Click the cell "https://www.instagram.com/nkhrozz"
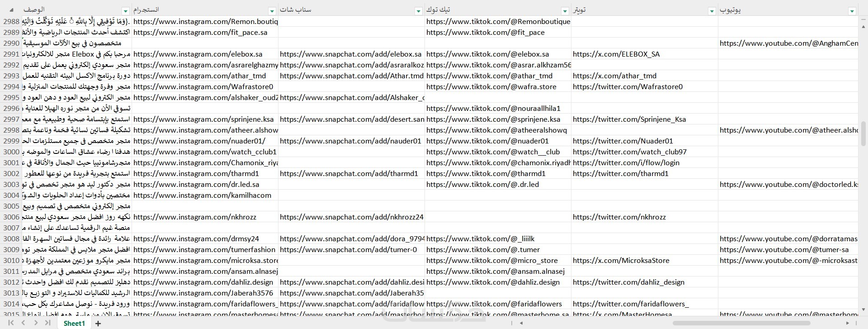Screen dimensions: 868x329 click(205, 217)
